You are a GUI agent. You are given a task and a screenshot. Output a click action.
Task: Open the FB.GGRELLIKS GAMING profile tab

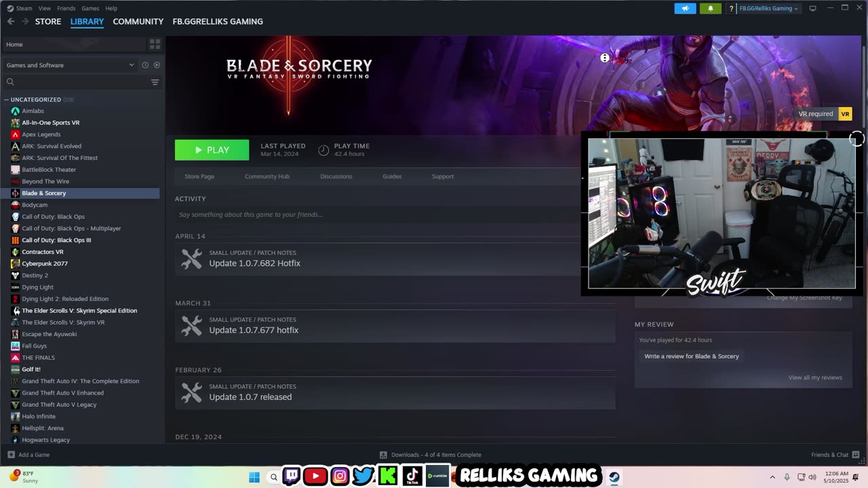pyautogui.click(x=218, y=22)
